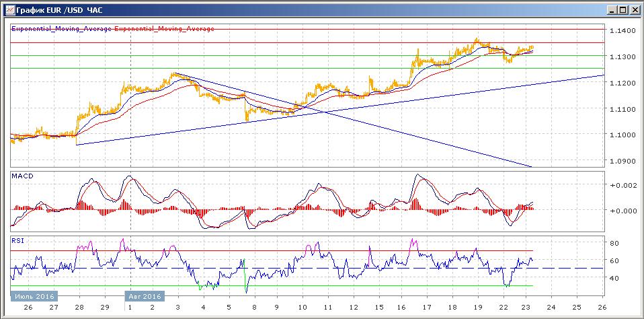The image size is (644, 319).
Task: Click the +0.000 MACD axis value
Action: point(624,211)
